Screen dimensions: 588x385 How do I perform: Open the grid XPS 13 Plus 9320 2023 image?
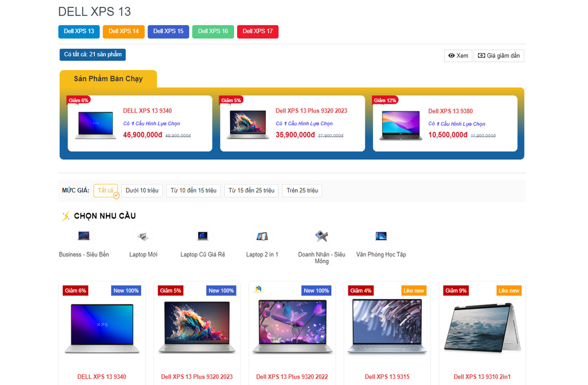[x=197, y=328]
